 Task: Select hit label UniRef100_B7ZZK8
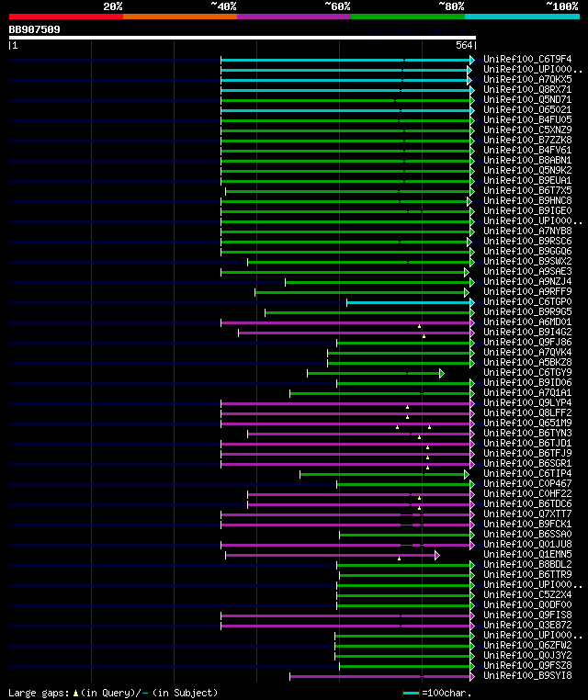pyautogui.click(x=527, y=141)
